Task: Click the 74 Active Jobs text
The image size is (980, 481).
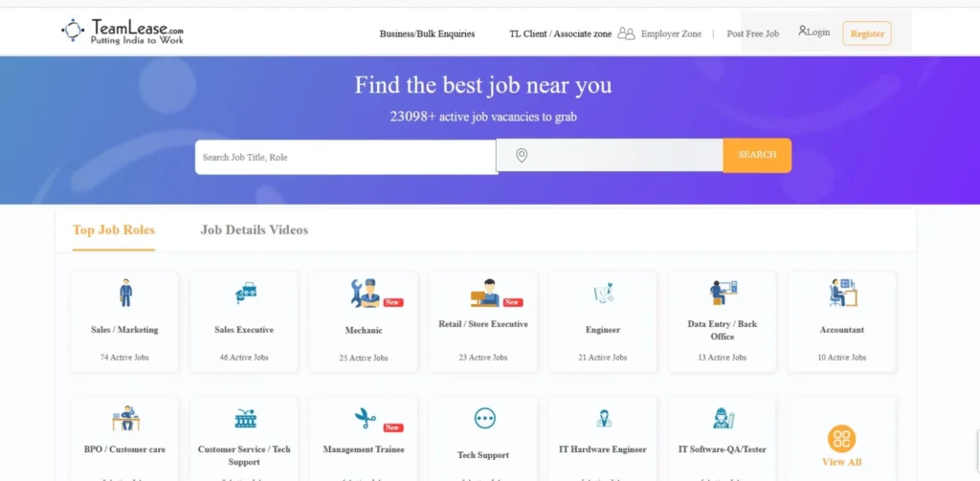Action: 124,358
